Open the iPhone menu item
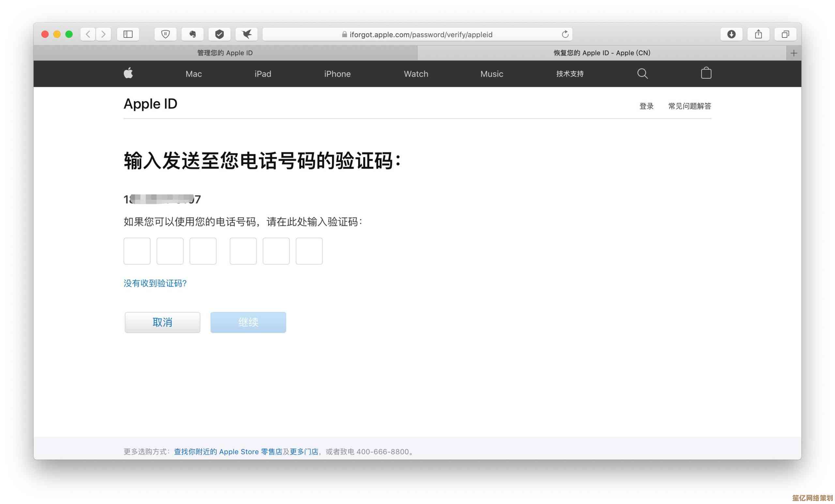Image resolution: width=835 pixels, height=504 pixels. click(337, 74)
